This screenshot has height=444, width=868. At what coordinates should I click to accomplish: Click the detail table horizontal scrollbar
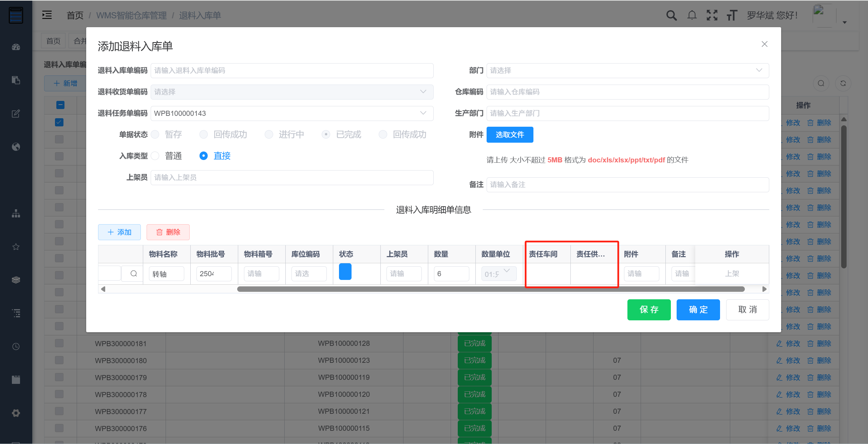[x=491, y=289]
